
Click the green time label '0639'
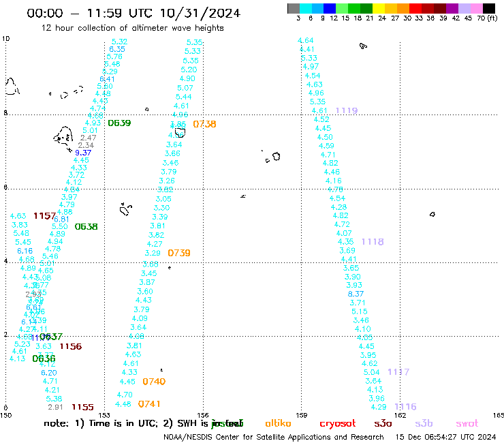click(x=119, y=123)
